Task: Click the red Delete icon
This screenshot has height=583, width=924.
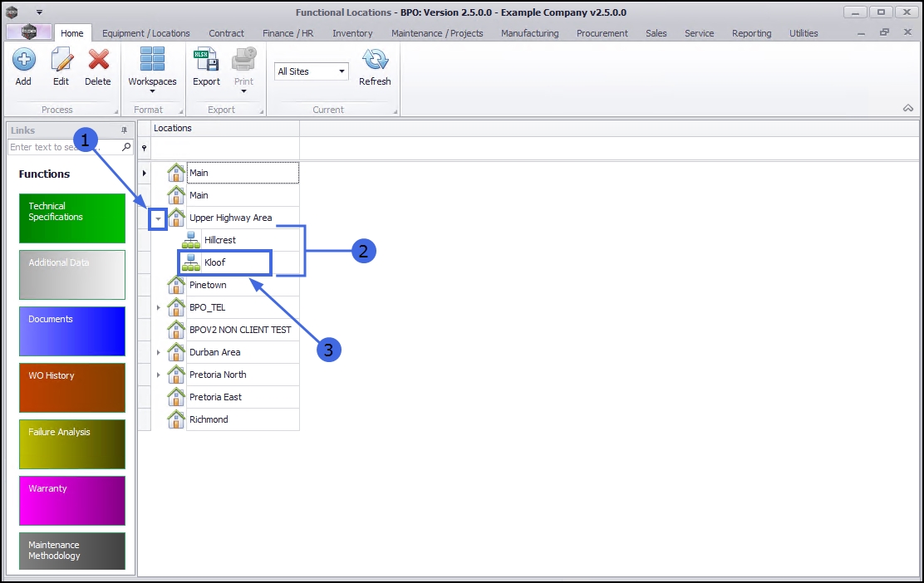Action: coord(98,60)
